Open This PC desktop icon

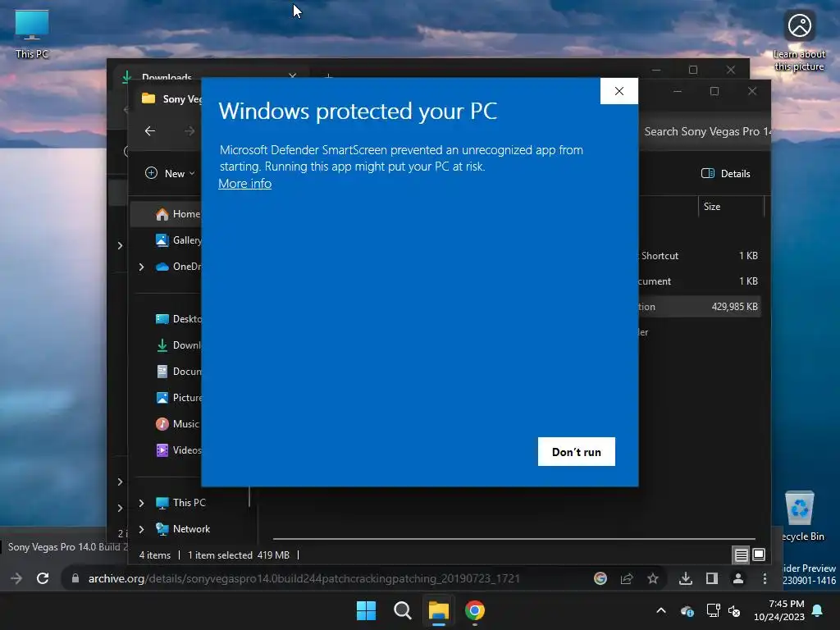32,34
